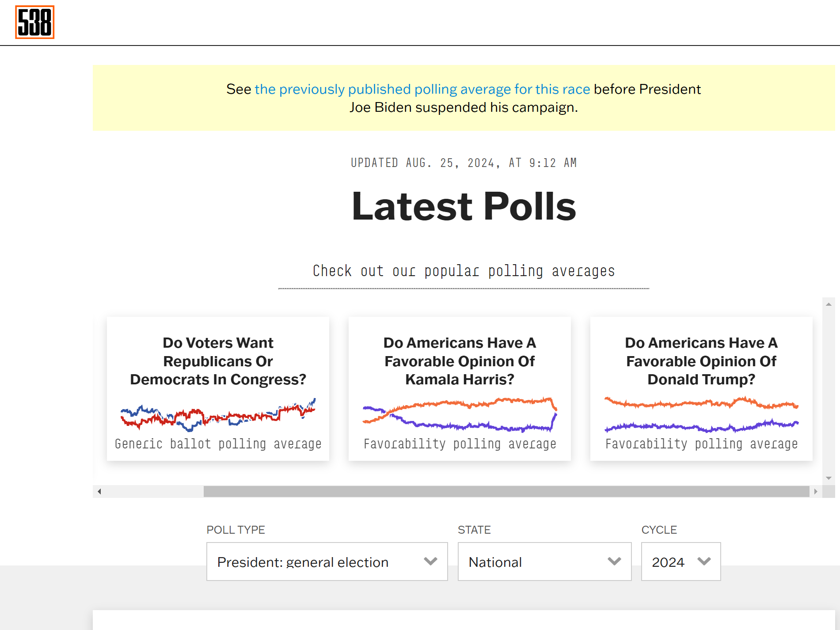
Task: Click the 538 logo icon
Action: coord(35,22)
